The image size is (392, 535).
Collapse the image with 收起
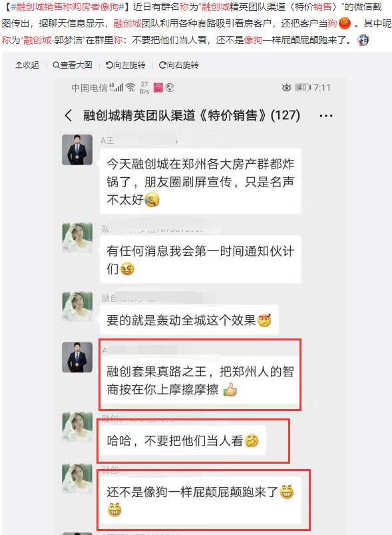point(27,65)
